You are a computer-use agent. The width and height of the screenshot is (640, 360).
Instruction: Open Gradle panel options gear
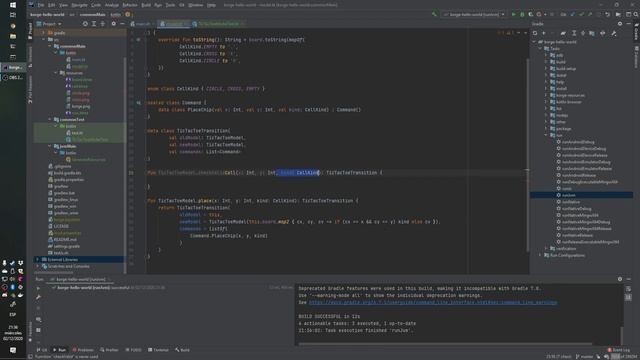coord(620,24)
